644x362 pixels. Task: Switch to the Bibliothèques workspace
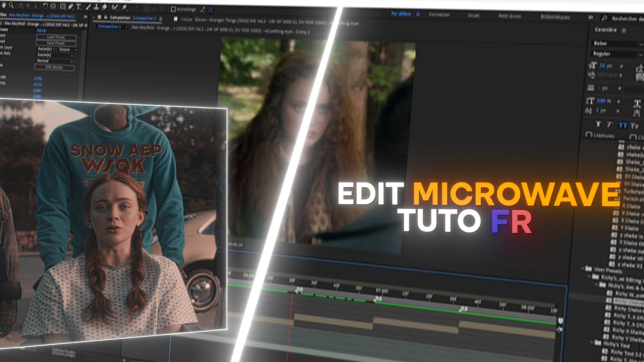click(555, 17)
